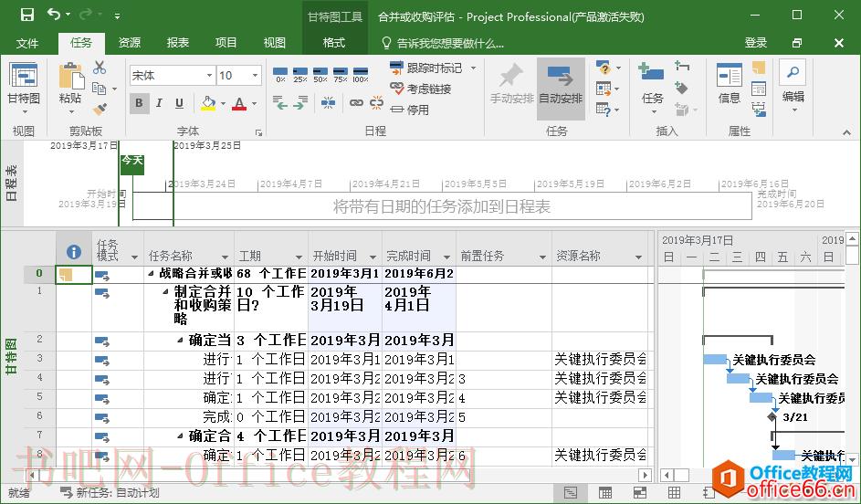Toggle Italic formatting
The image size is (861, 504).
pyautogui.click(x=159, y=102)
